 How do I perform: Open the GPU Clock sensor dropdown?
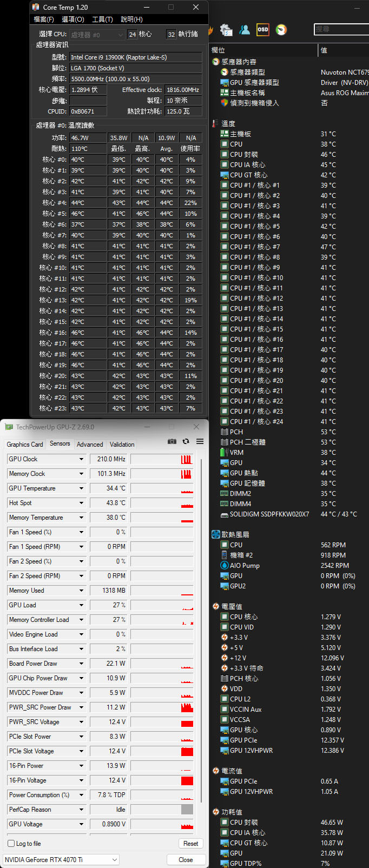click(81, 459)
